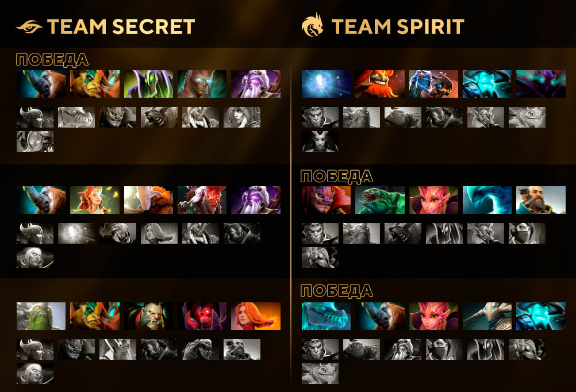
Task: Click green Tidehunter pick portrait
Action: pos(380,200)
